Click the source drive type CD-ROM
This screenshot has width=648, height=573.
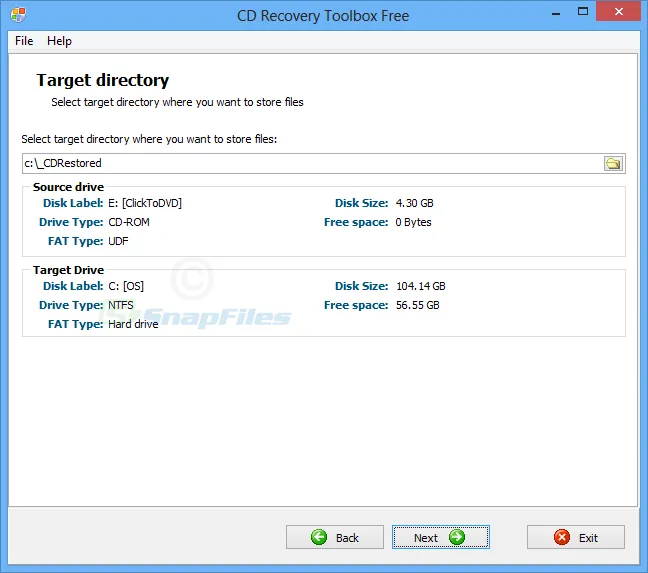coord(129,222)
